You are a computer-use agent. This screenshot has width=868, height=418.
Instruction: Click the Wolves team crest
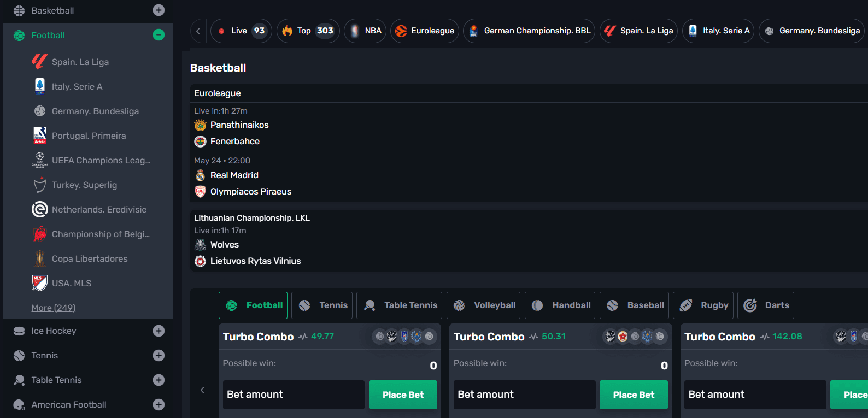tap(201, 245)
